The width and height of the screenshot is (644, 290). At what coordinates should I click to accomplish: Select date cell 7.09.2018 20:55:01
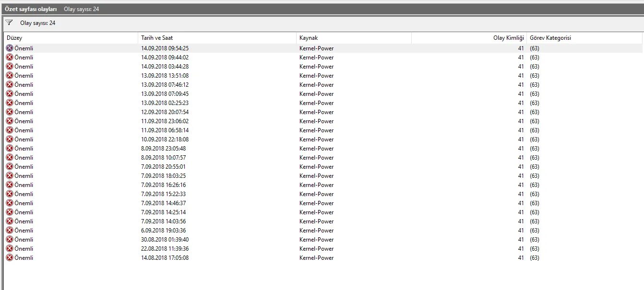click(163, 166)
